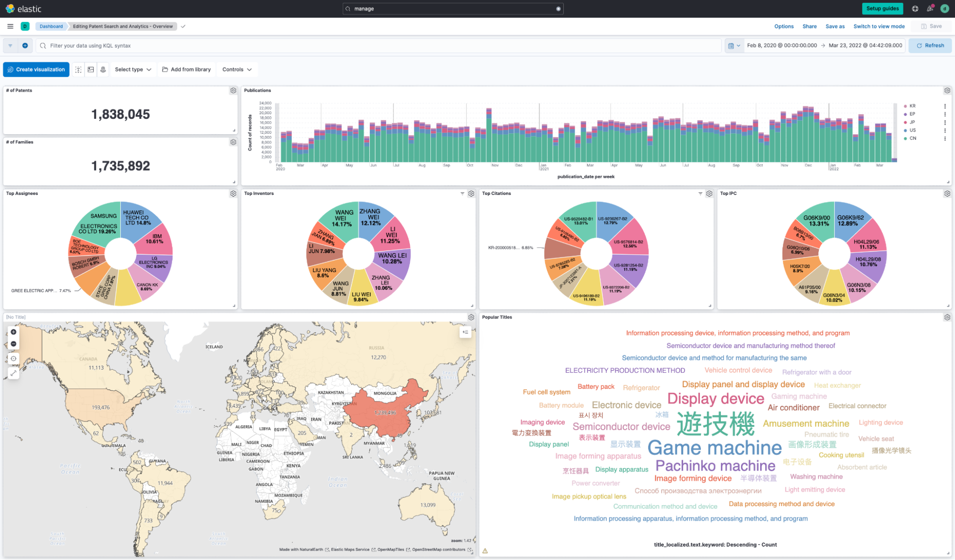Image resolution: width=955 pixels, height=560 pixels.
Task: Open panel options for Publications chart
Action: [947, 90]
